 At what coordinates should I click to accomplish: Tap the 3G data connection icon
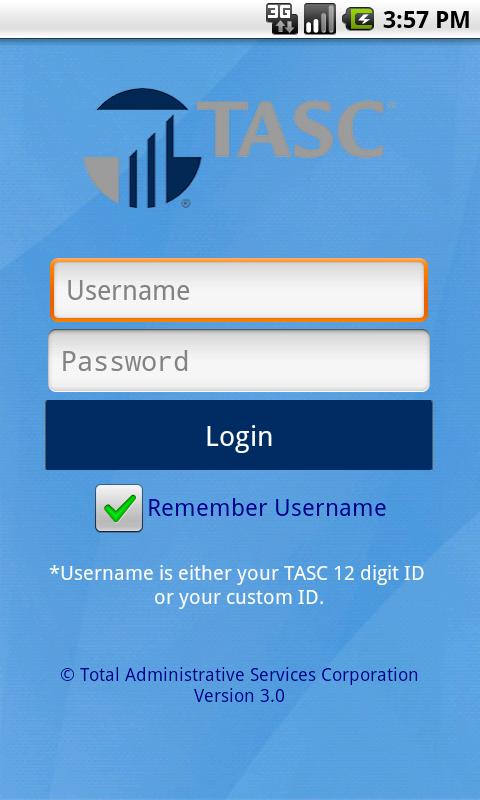282,19
